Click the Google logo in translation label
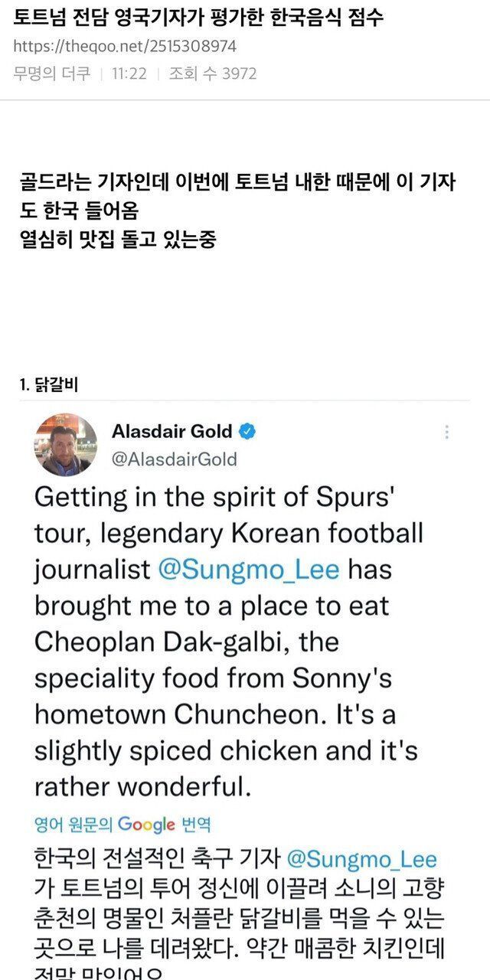This screenshot has height=980, width=490. pyautogui.click(x=147, y=825)
